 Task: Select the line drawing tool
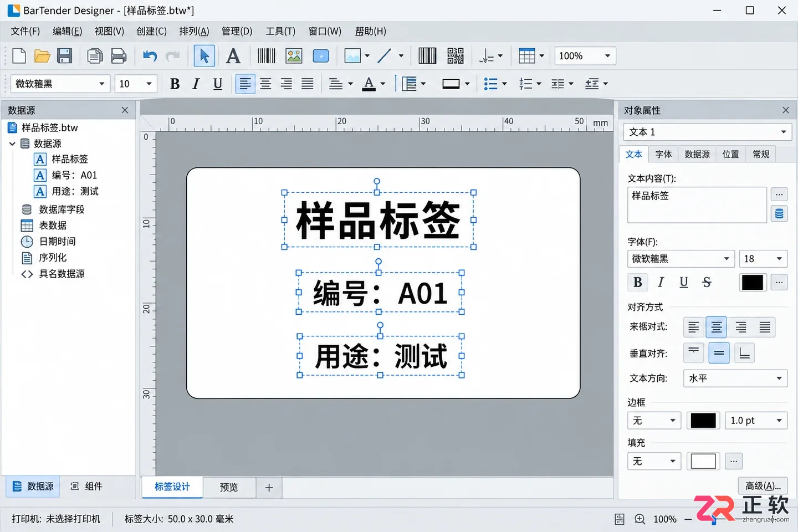click(384, 56)
